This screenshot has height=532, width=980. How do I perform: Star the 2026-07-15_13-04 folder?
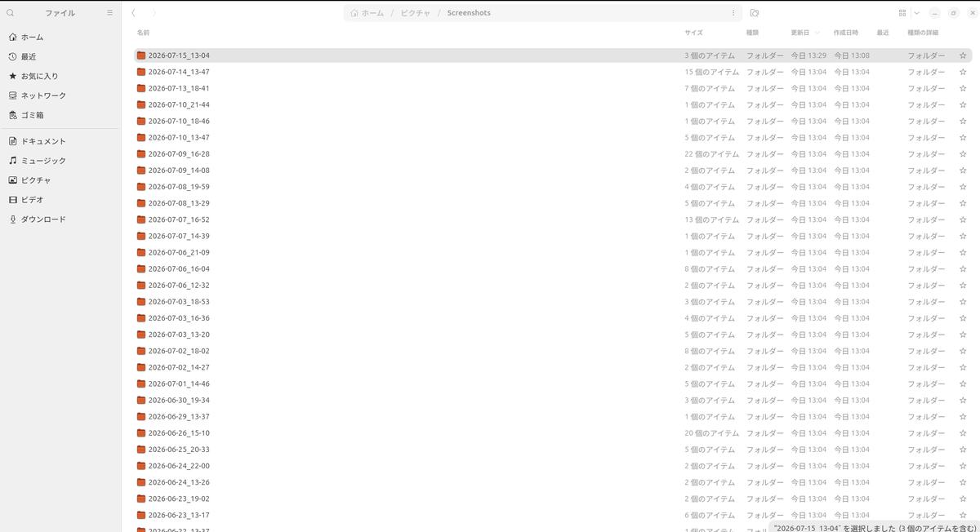click(x=963, y=55)
